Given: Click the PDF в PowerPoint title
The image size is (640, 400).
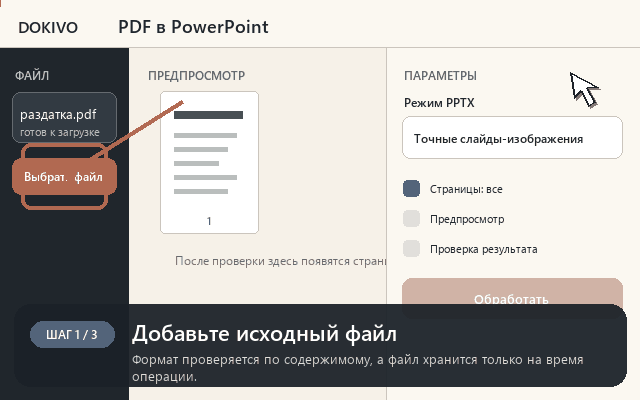Looking at the screenshot, I should pos(193,27).
